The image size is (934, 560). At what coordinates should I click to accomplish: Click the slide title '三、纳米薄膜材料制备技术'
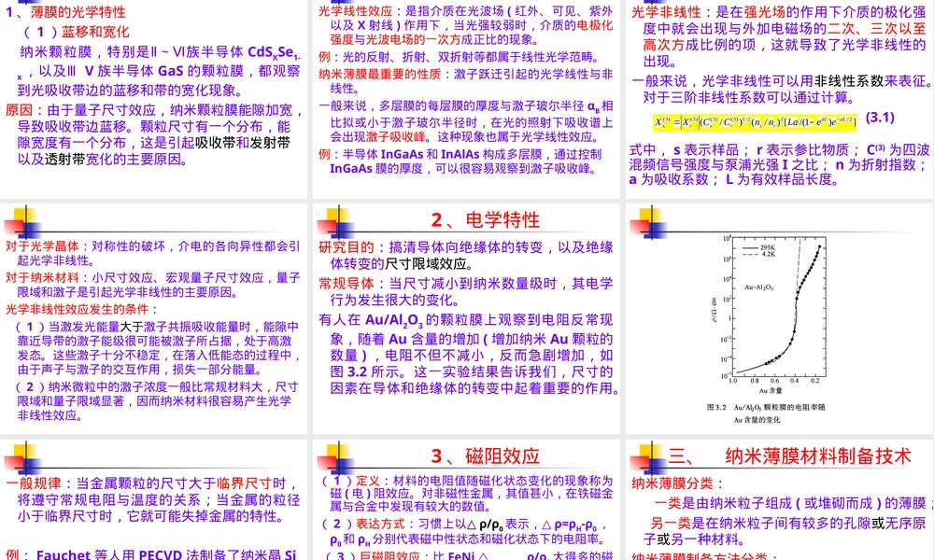pos(789,456)
